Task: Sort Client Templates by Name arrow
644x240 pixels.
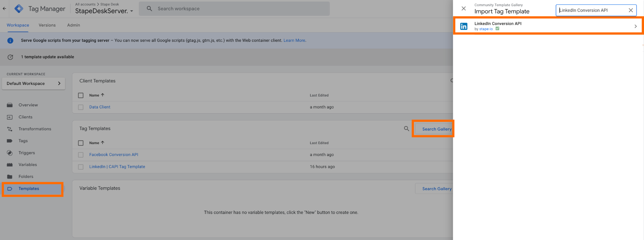Action: click(102, 95)
